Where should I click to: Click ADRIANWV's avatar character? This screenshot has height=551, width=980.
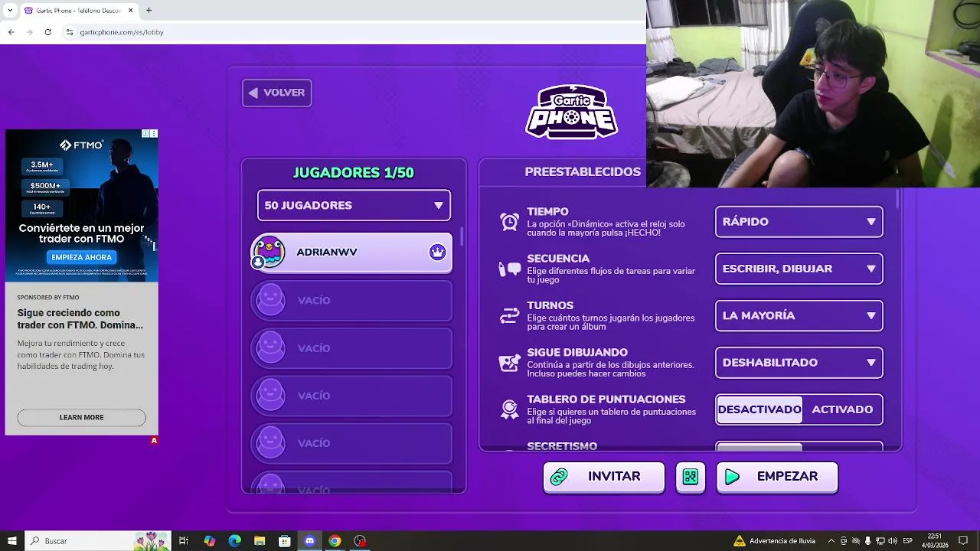(x=269, y=252)
